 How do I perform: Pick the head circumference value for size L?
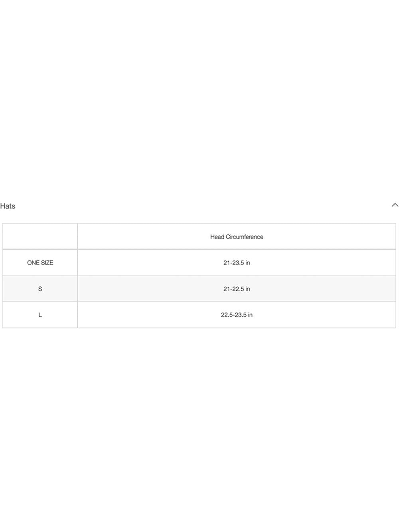237,315
